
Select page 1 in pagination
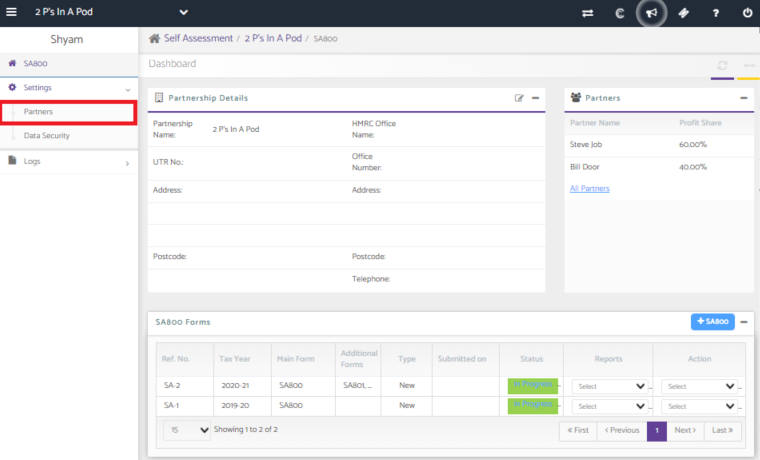(657, 430)
